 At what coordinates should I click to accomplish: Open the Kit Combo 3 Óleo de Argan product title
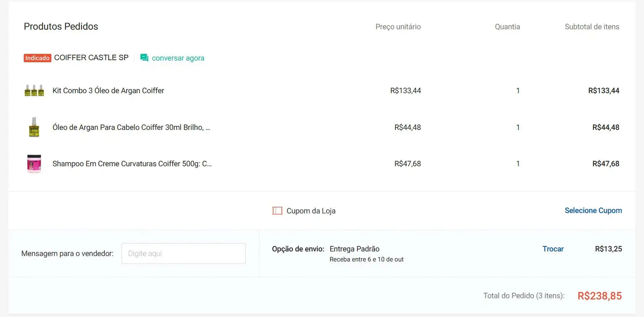[108, 90]
